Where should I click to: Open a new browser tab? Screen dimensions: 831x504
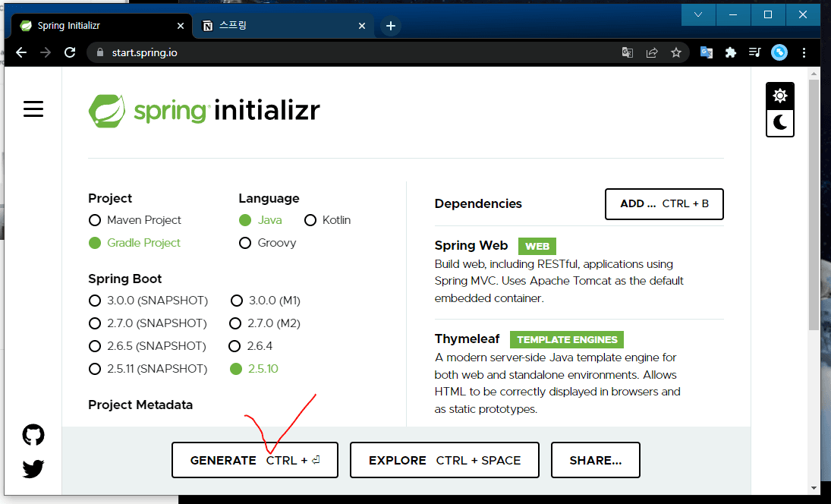point(391,26)
